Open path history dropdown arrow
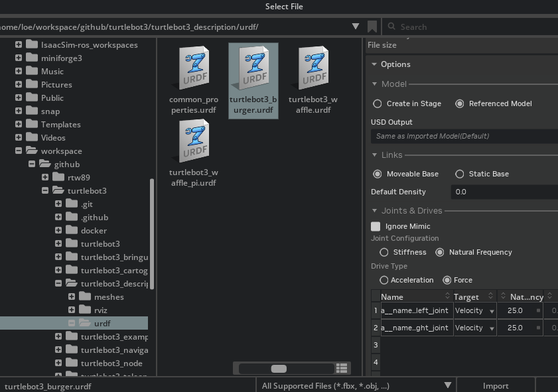 coord(355,27)
